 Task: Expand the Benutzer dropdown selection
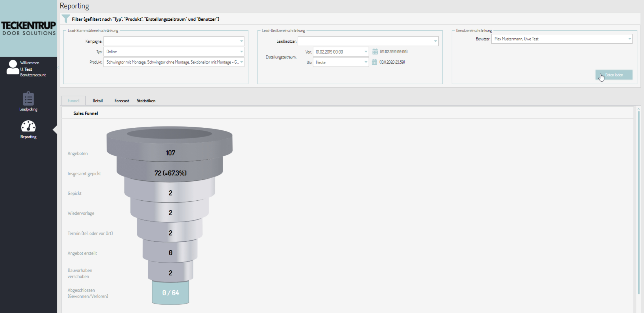tap(629, 39)
